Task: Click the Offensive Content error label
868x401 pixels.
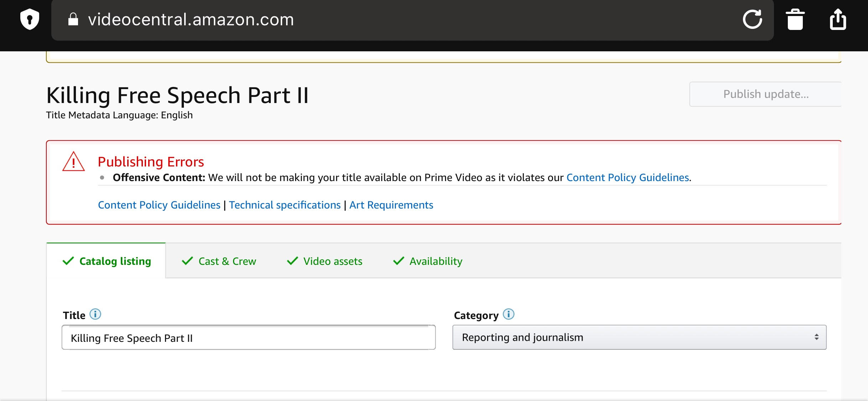Action: tap(159, 177)
